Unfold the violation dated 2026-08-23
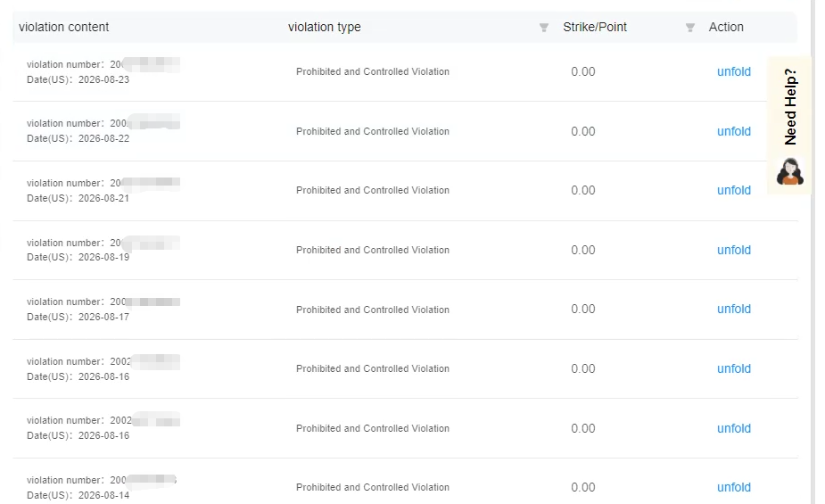This screenshot has height=504, width=825. tap(733, 71)
